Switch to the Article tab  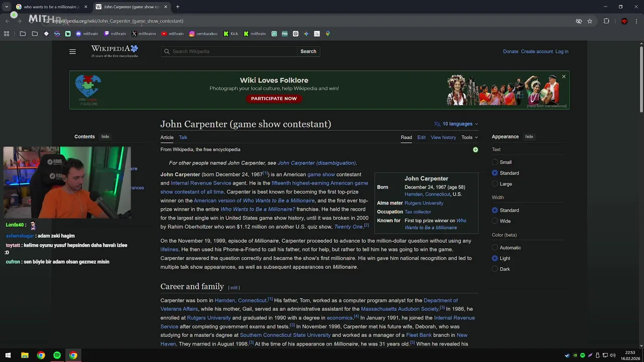pyautogui.click(x=167, y=137)
